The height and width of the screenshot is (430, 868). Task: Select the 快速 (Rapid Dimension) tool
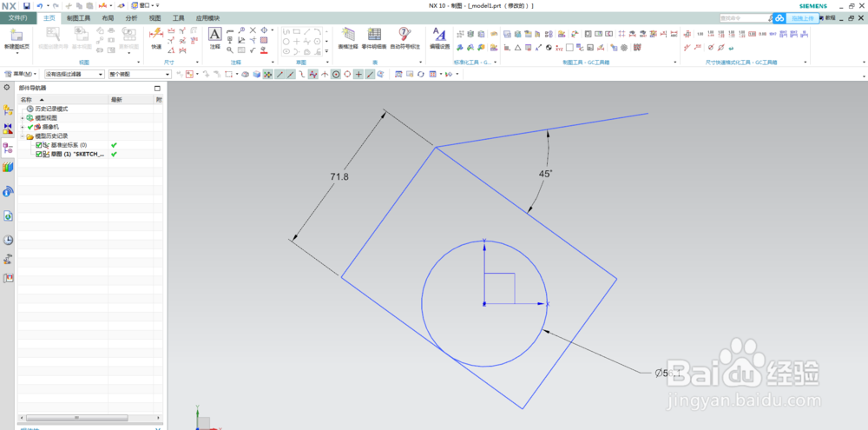156,39
